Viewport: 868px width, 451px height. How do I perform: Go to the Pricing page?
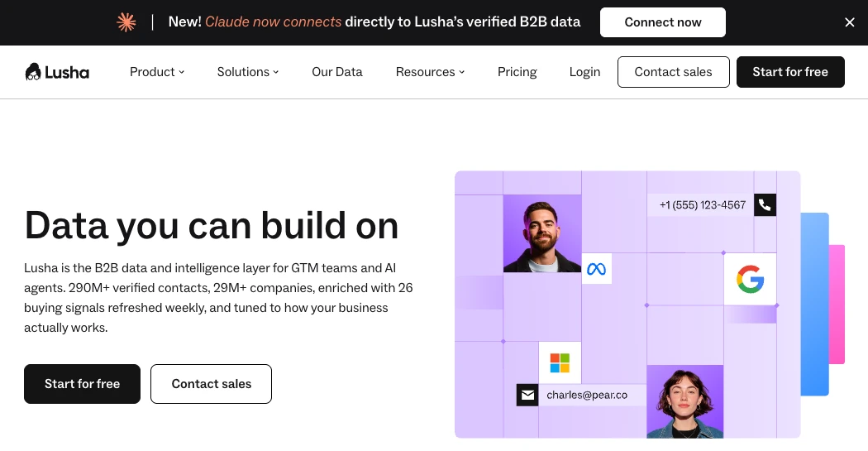(x=517, y=72)
